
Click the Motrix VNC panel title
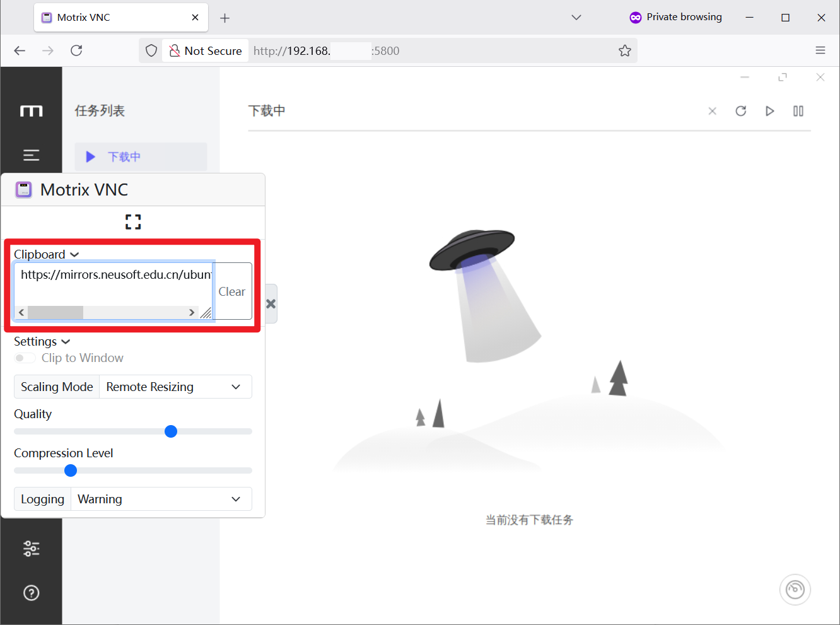(x=84, y=190)
